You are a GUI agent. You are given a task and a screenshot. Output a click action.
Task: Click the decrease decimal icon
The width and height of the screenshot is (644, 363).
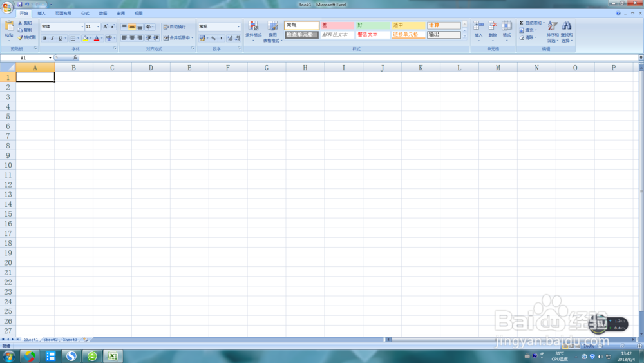238,38
